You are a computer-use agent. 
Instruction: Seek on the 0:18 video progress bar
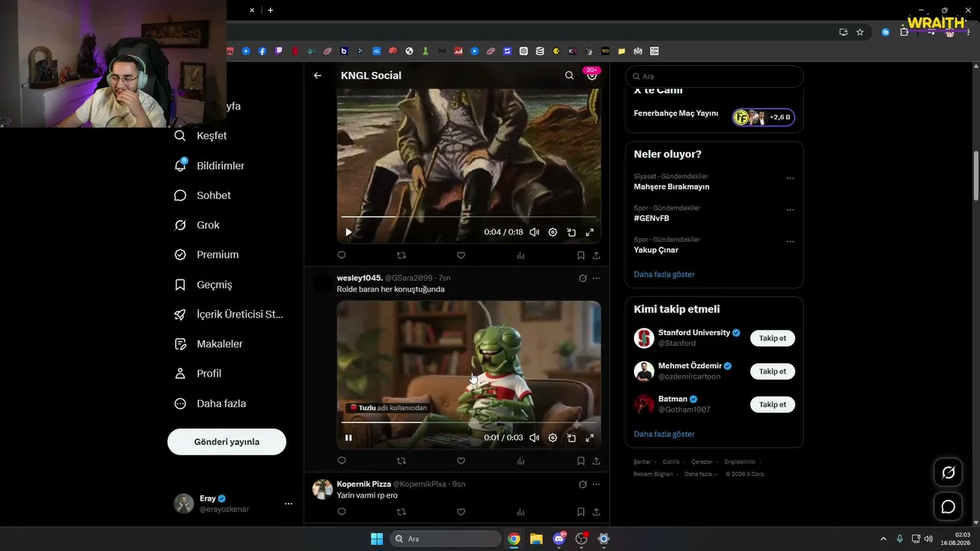click(x=469, y=217)
